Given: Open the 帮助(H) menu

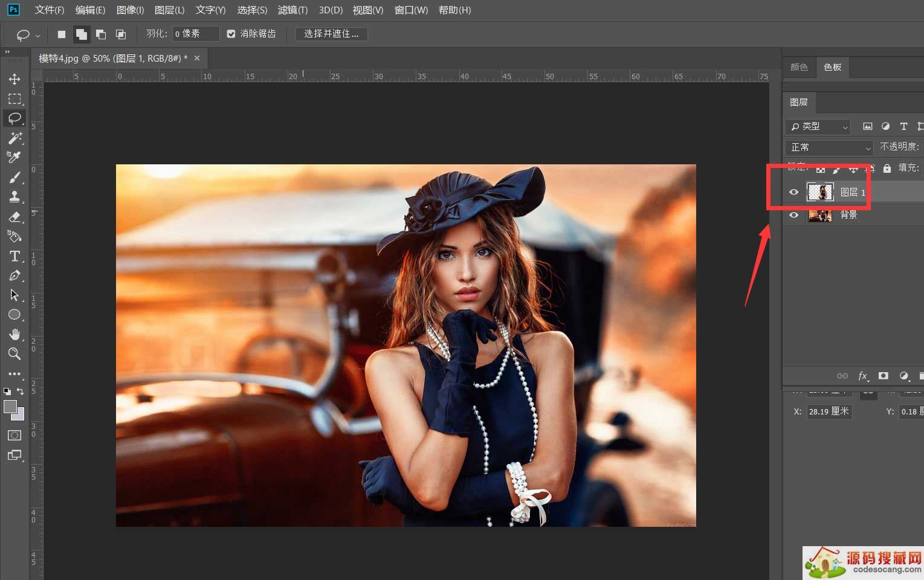Looking at the screenshot, I should coord(454,10).
